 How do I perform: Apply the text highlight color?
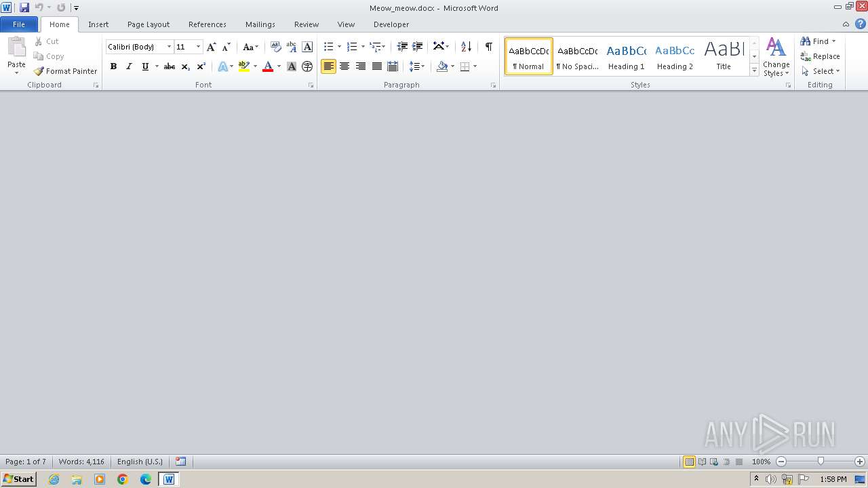[x=244, y=66]
